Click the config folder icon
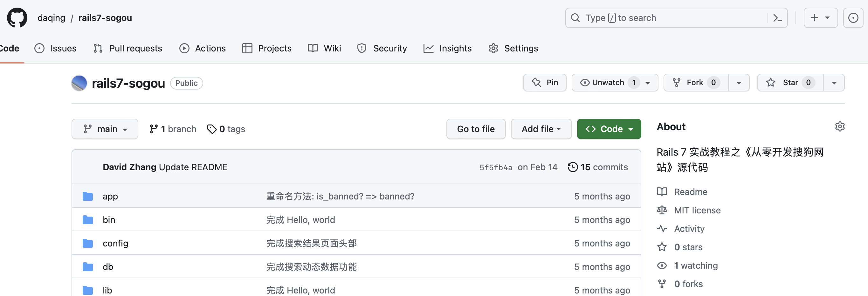 coord(88,244)
